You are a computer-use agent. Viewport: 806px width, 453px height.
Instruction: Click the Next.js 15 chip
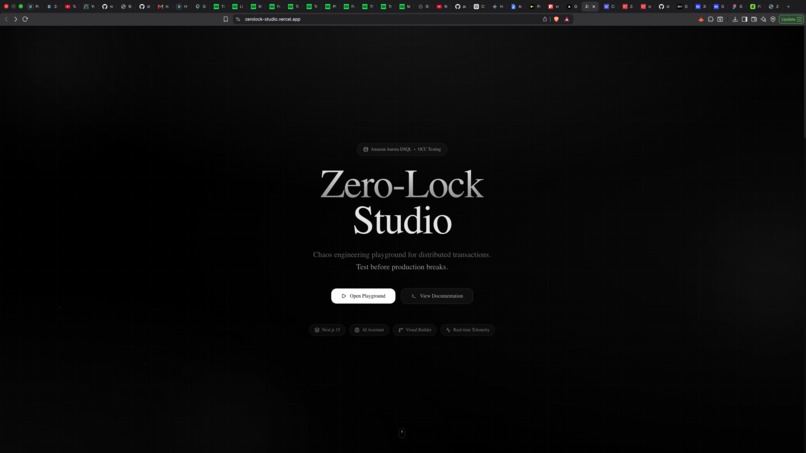pos(327,330)
